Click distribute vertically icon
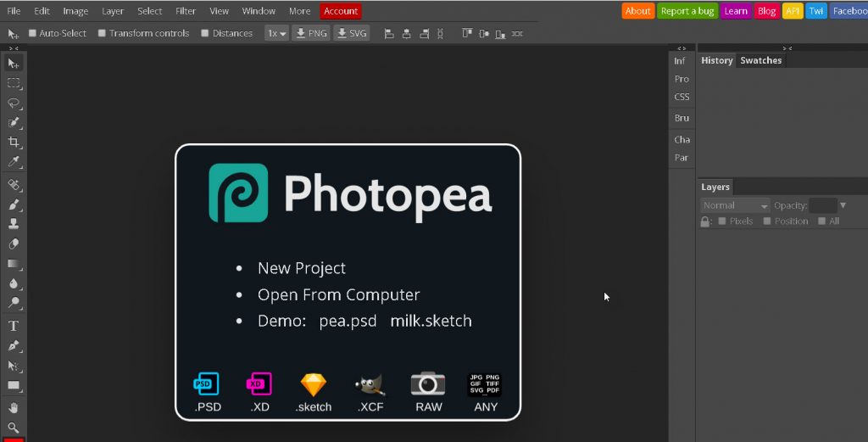Screen dimensions: 868x442 tap(440, 34)
